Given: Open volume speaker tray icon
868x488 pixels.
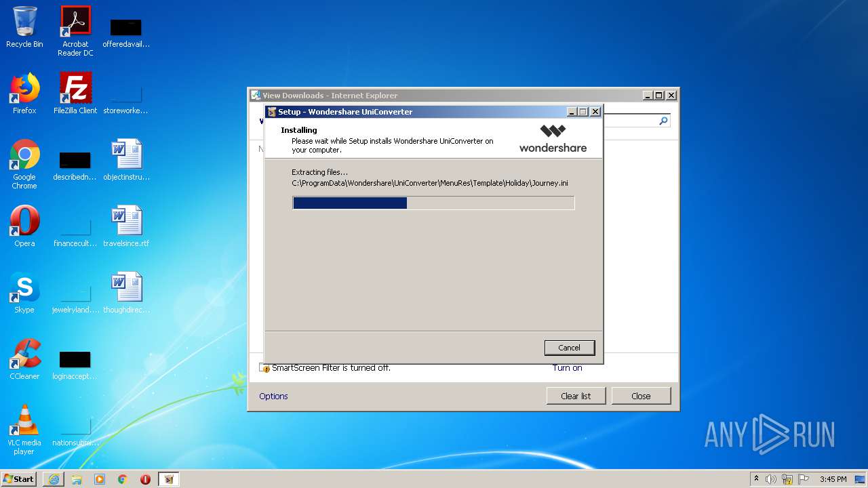Looking at the screenshot, I should tap(771, 479).
